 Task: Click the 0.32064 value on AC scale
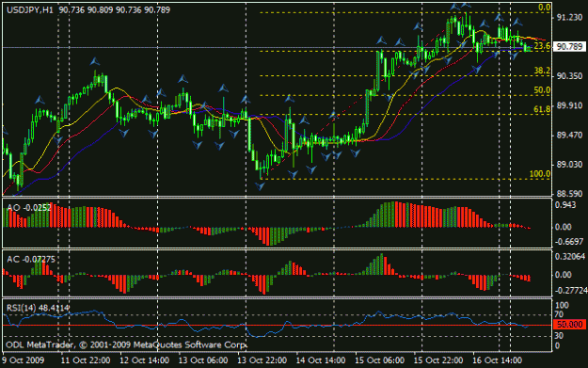(570, 257)
